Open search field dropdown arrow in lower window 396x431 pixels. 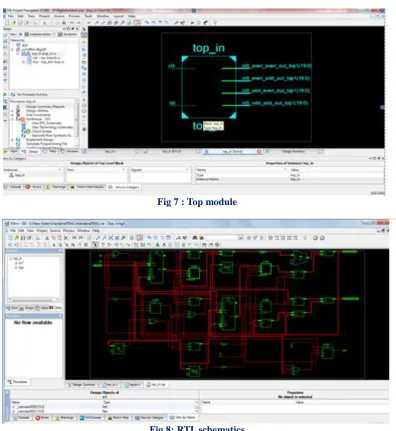[x=240, y=238]
